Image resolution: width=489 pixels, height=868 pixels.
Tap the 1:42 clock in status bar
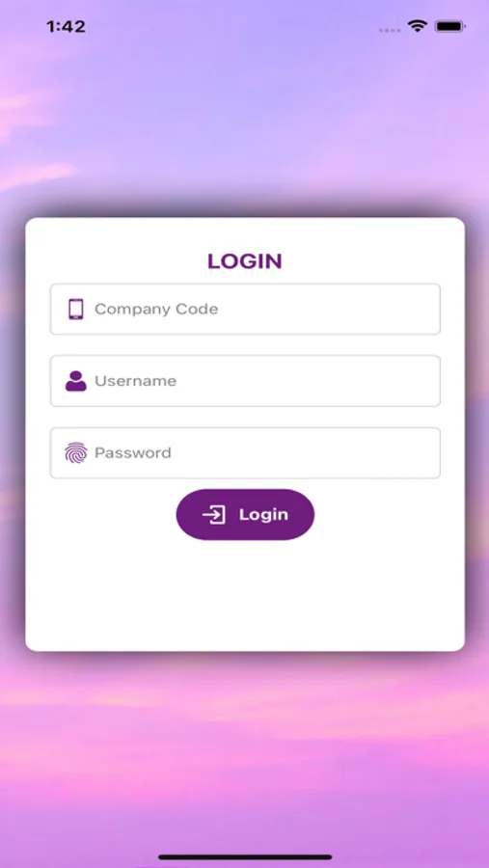(x=66, y=27)
